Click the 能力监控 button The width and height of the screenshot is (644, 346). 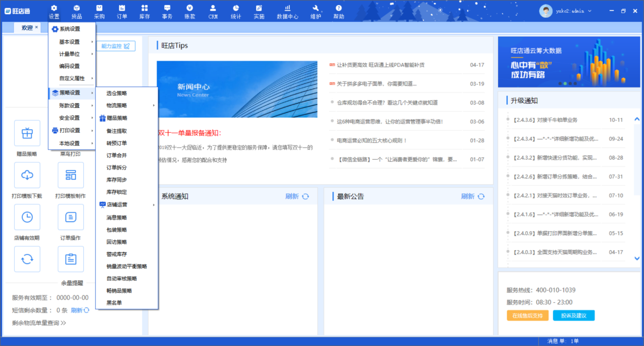(115, 46)
